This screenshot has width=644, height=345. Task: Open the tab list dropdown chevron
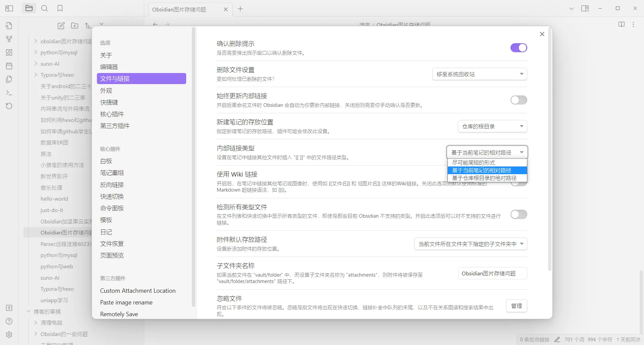[x=572, y=9]
